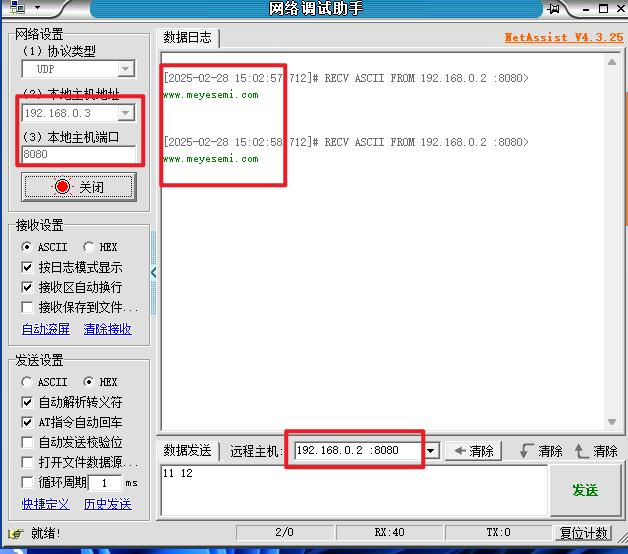Toggle 按日志模式显示 checkbox
The height and width of the screenshot is (554, 628).
point(27,267)
